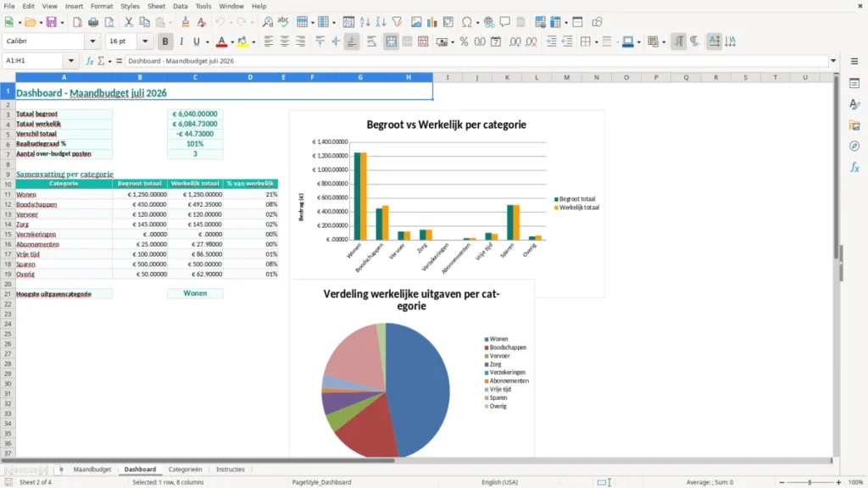
Task: Sort ascending A to Z icon
Action: click(x=364, y=22)
